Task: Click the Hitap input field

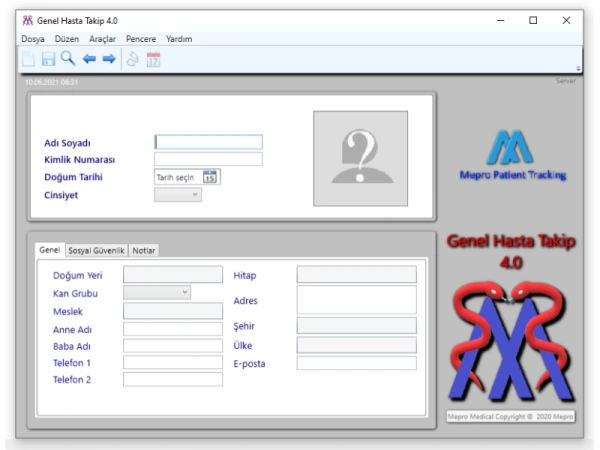Action: 357,274
